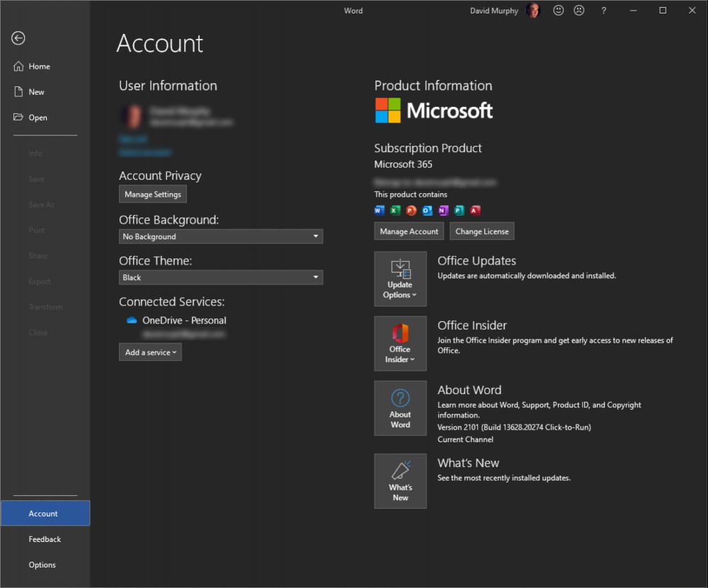Click the blurred Switch account link

[x=145, y=153]
